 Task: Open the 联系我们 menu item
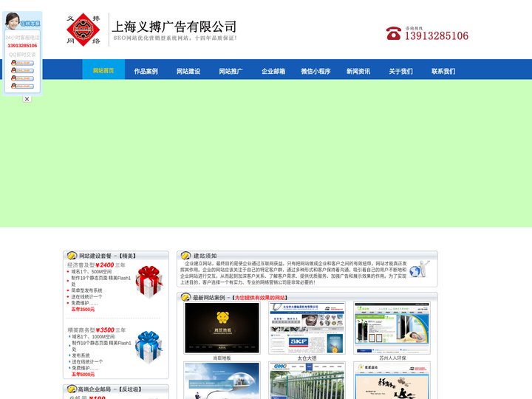pyautogui.click(x=443, y=71)
